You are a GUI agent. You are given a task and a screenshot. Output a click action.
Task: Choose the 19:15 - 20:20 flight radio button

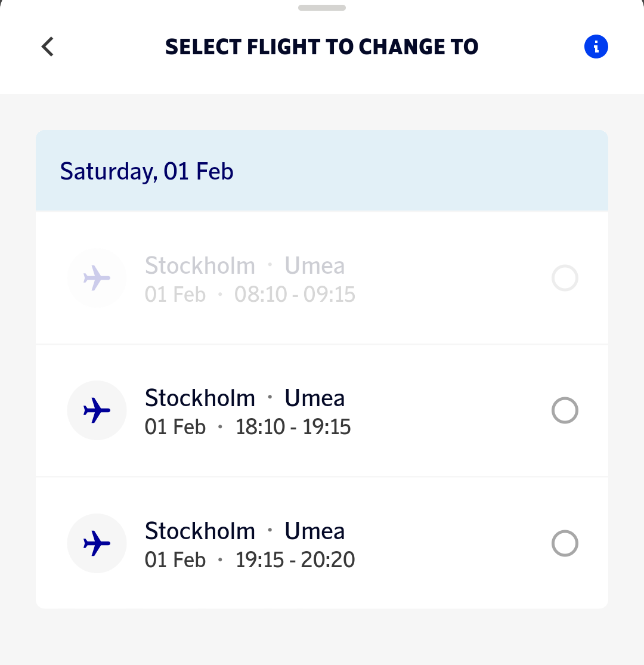[x=565, y=543]
